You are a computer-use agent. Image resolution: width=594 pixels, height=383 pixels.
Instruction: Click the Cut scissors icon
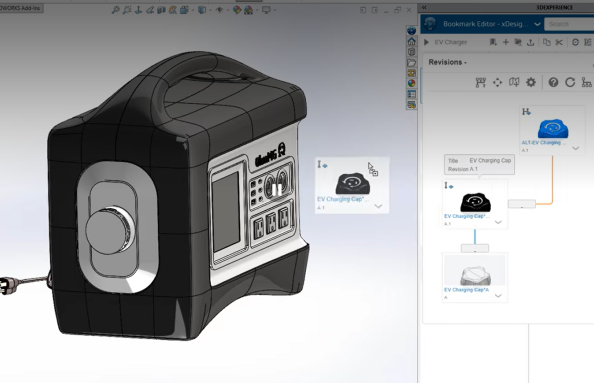pos(559,42)
